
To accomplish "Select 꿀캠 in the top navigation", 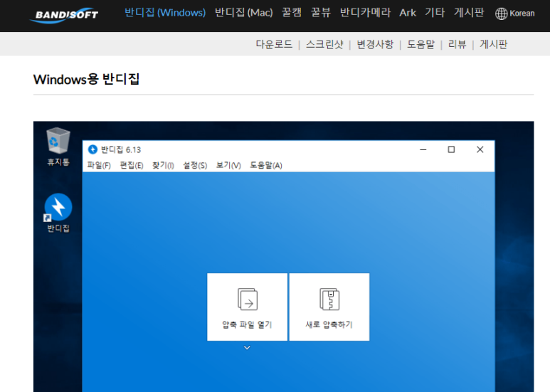I will pos(292,13).
